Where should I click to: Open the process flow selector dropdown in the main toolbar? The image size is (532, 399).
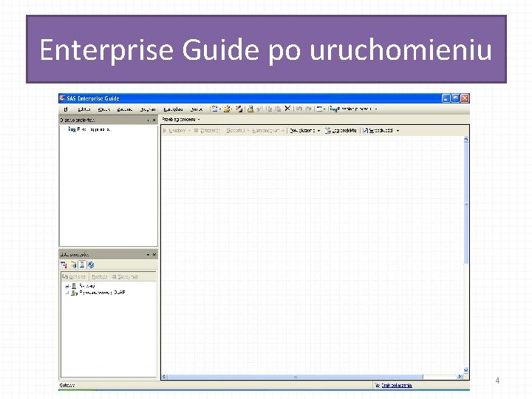click(376, 109)
